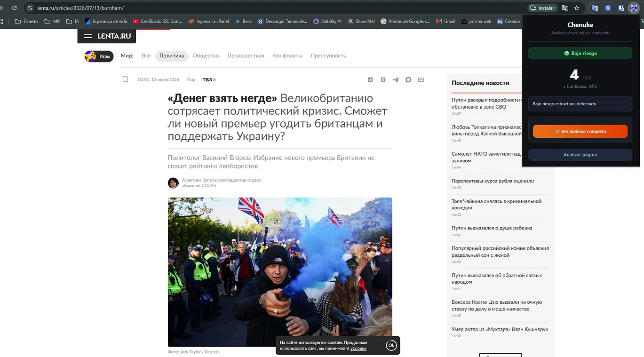The width and height of the screenshot is (644, 357).
Task: Select the Конфликты category tab
Action: tap(287, 56)
